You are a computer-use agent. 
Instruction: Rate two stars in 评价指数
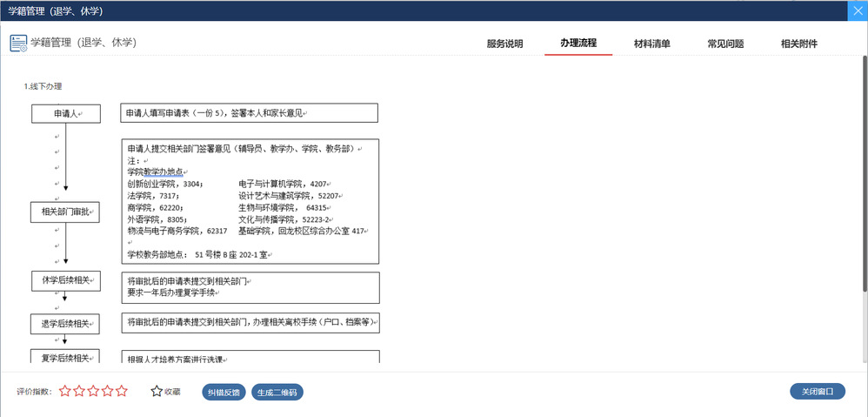(x=79, y=392)
